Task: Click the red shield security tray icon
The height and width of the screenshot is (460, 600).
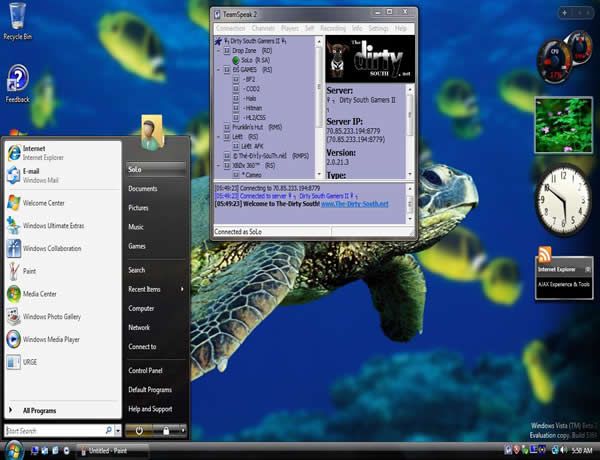Action: click(517, 451)
